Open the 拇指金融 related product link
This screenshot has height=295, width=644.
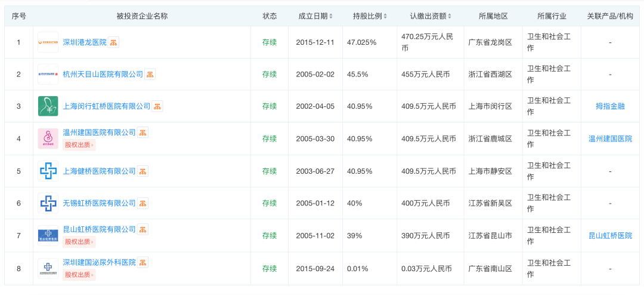tap(610, 106)
